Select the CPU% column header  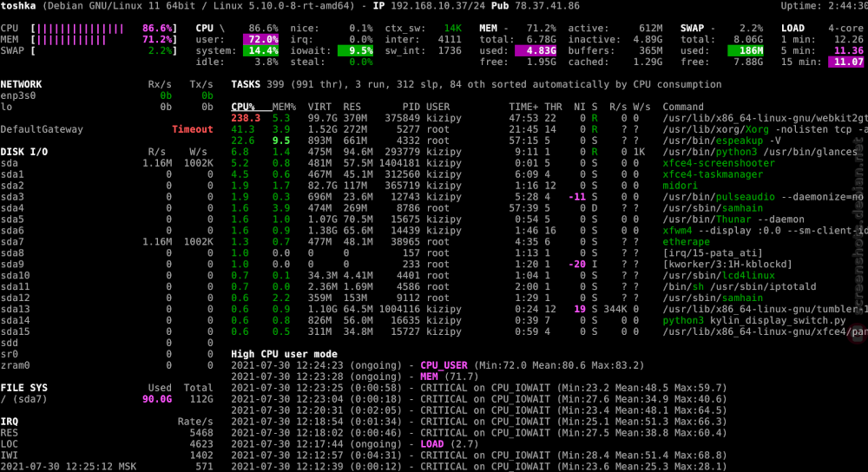[x=243, y=107]
